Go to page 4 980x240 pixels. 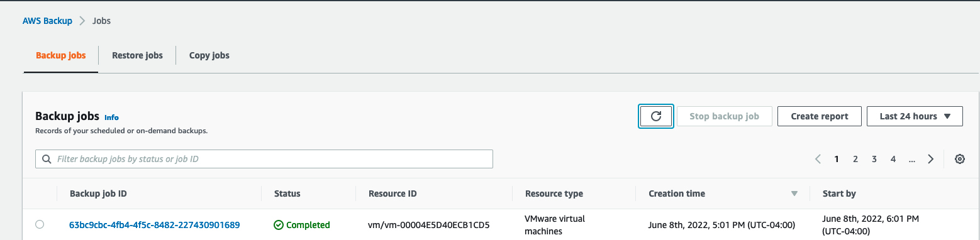(x=893, y=159)
